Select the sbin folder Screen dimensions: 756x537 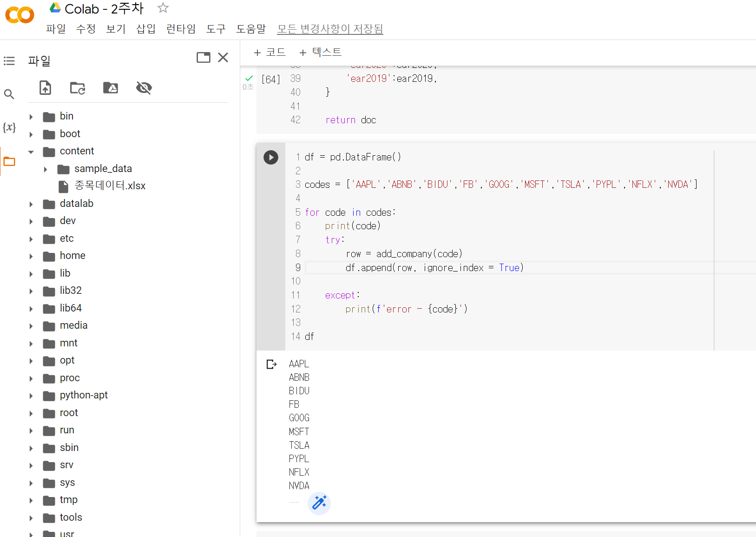69,448
